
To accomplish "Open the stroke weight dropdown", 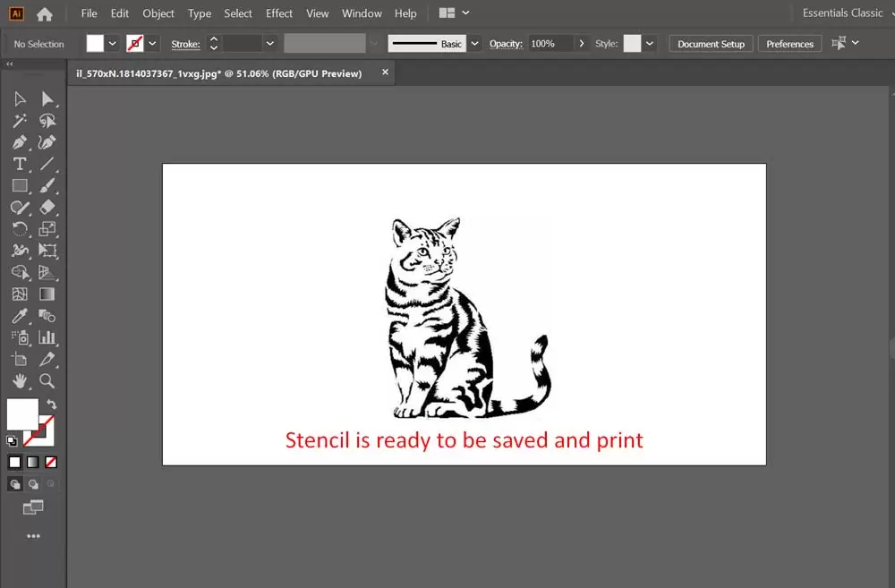I will coord(269,44).
